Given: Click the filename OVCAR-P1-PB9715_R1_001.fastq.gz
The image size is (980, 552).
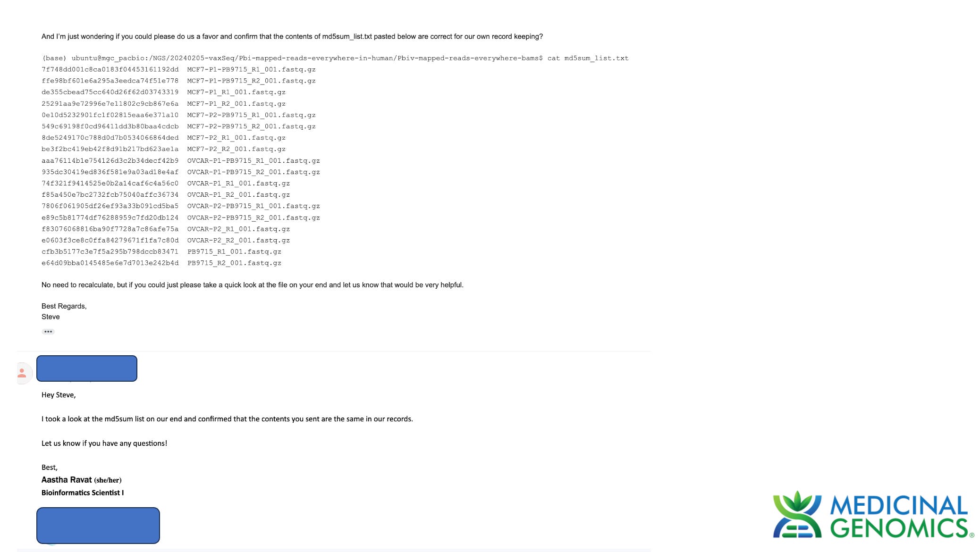Looking at the screenshot, I should pyautogui.click(x=253, y=161).
